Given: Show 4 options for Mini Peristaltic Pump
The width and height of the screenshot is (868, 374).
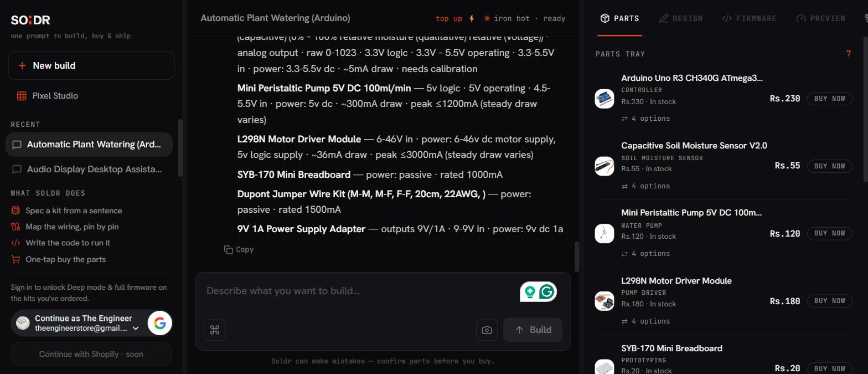Looking at the screenshot, I should [x=645, y=254].
